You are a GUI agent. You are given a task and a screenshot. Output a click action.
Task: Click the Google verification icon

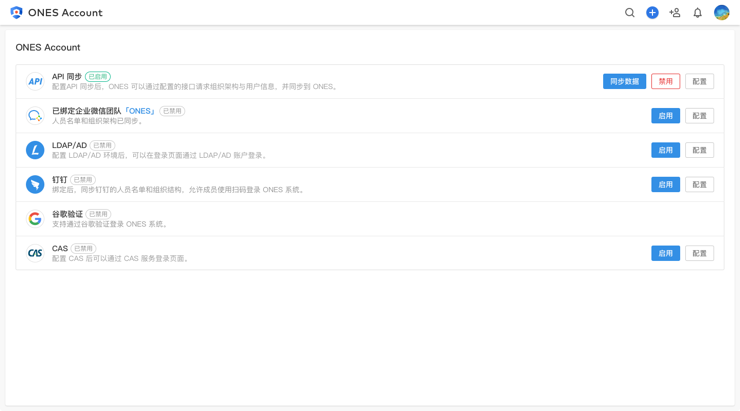(35, 219)
